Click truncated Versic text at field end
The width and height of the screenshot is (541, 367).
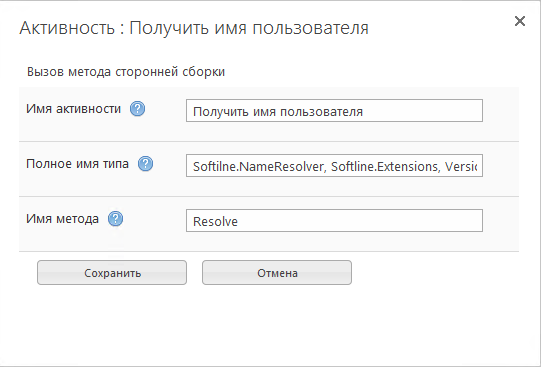pos(461,167)
